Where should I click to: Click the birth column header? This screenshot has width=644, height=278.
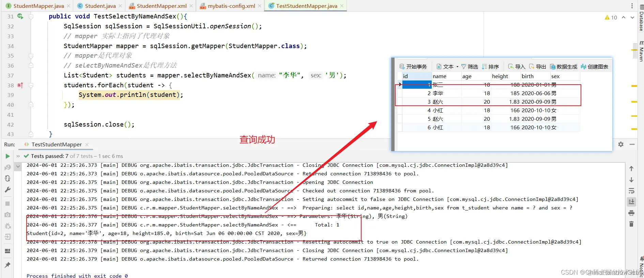pyautogui.click(x=536, y=76)
